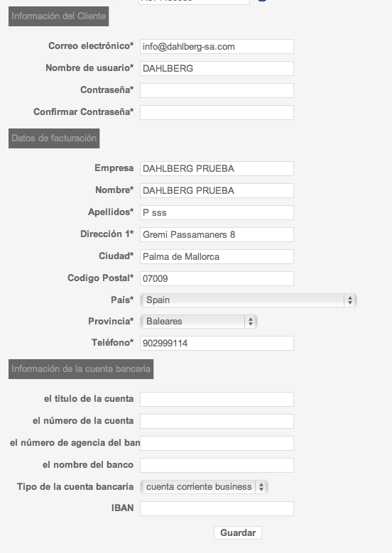Focus the Contraseña password field
Viewport: 392px width, 553px height.
pos(217,91)
